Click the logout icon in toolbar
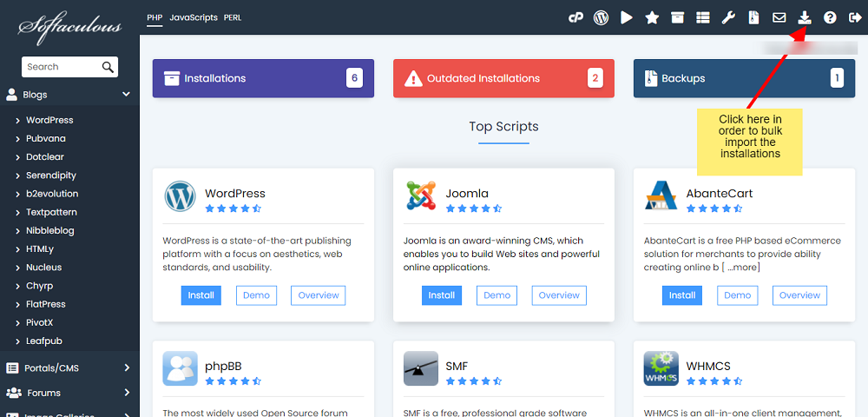The height and width of the screenshot is (417, 868). click(855, 17)
